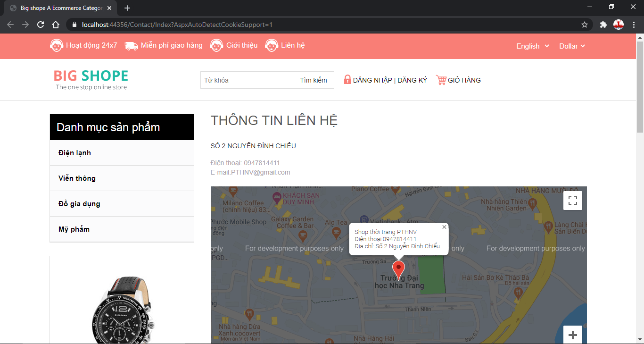This screenshot has height=344, width=644.
Task: Click the Tìm kiếm search button
Action: coord(314,80)
